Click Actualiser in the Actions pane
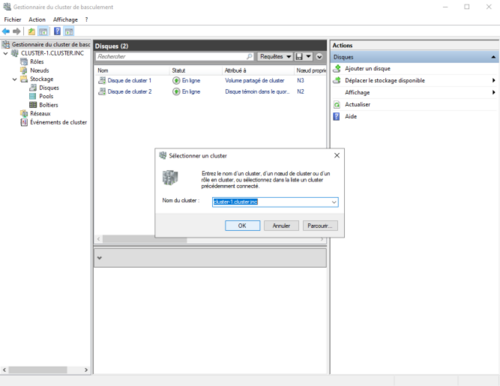 (x=357, y=105)
